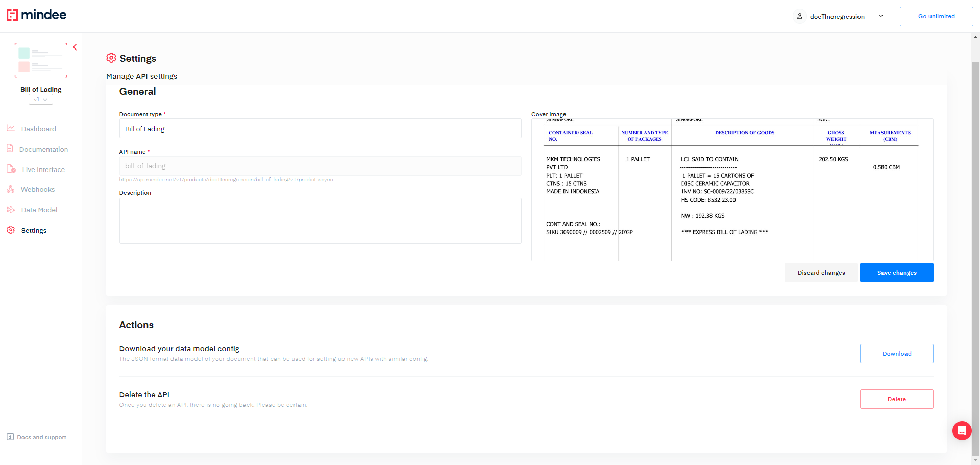Click inside the Description text area
The width and height of the screenshot is (980, 465).
(320, 221)
